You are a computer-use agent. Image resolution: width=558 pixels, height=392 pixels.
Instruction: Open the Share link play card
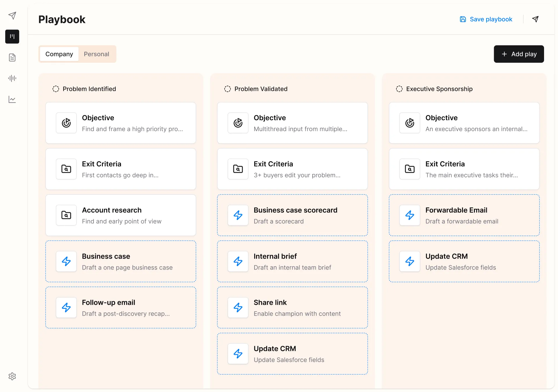point(292,308)
